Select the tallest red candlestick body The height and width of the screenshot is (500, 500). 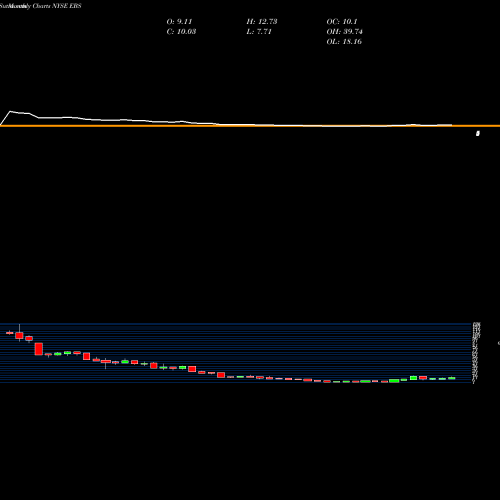click(x=39, y=349)
